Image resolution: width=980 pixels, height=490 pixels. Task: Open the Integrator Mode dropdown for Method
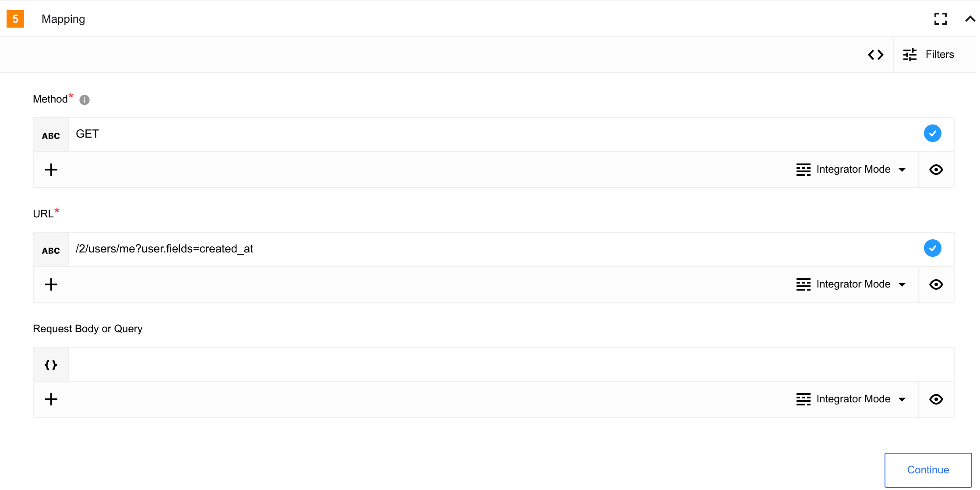point(852,169)
